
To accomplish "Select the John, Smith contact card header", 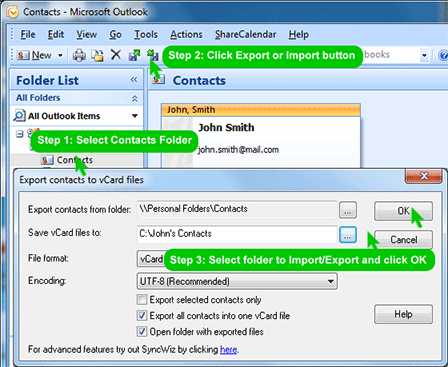I will (260, 110).
